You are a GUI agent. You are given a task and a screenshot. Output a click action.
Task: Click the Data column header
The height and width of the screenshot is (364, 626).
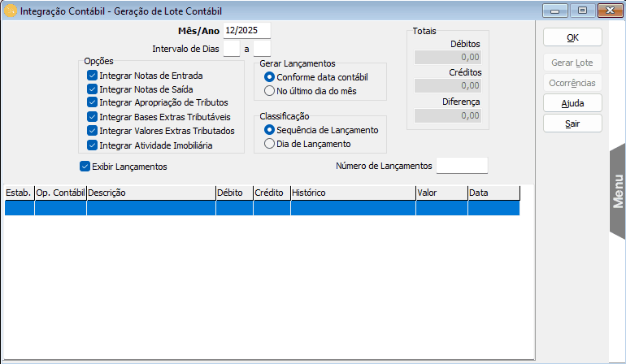[x=494, y=193]
